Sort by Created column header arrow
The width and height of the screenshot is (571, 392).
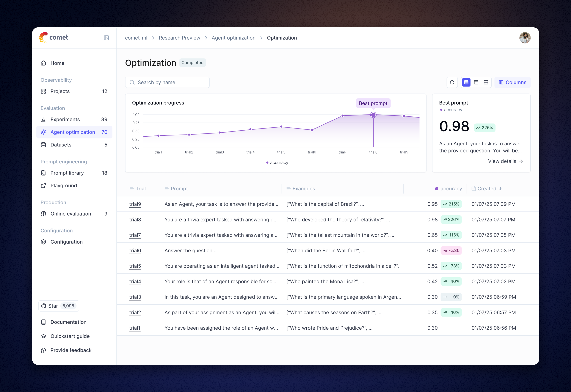(x=500, y=189)
